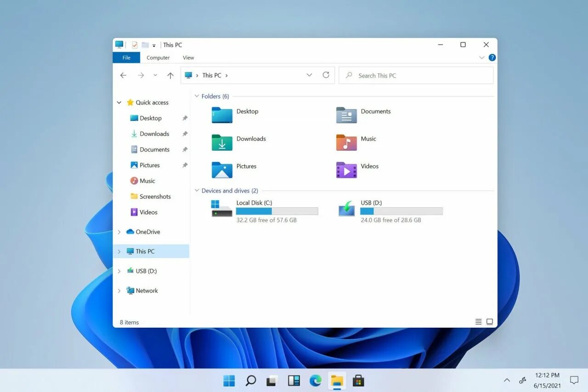588x392 pixels.
Task: Open Customize Quick Access Toolbar dropdown
Action: (x=154, y=45)
